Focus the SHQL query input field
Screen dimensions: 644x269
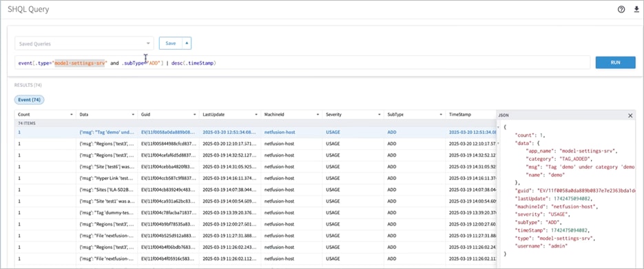[302, 63]
